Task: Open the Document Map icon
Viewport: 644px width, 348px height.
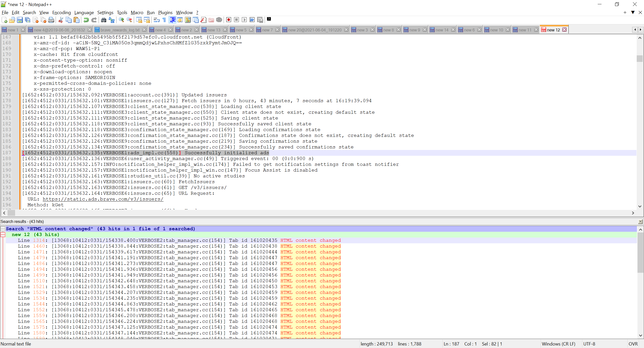Action: (188, 20)
